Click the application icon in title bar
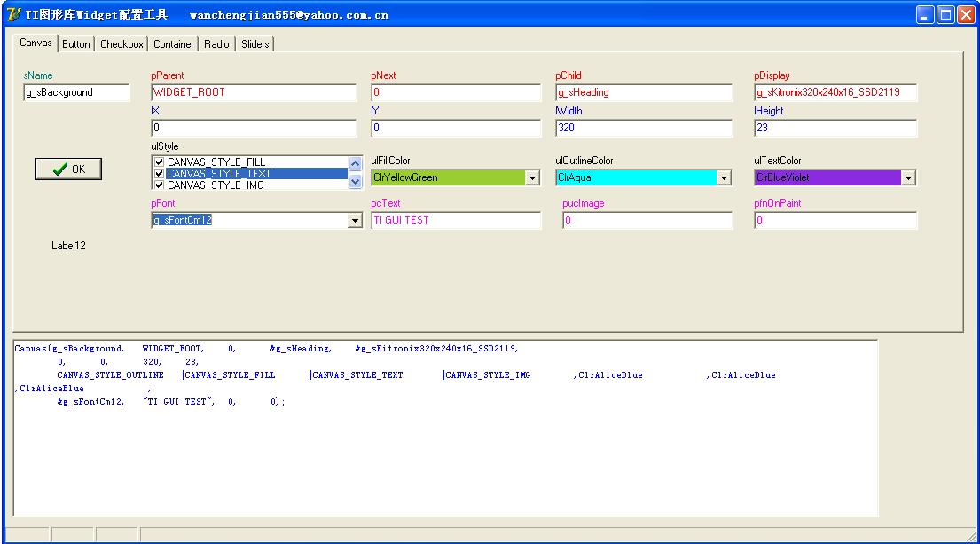The image size is (980, 544). [x=14, y=14]
